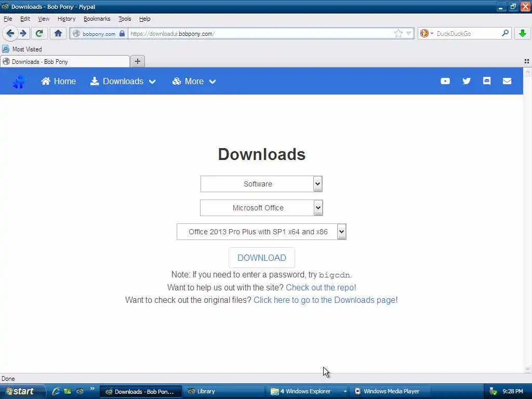Open the green downloads arrow button
This screenshot has width=532, height=399.
click(x=523, y=33)
